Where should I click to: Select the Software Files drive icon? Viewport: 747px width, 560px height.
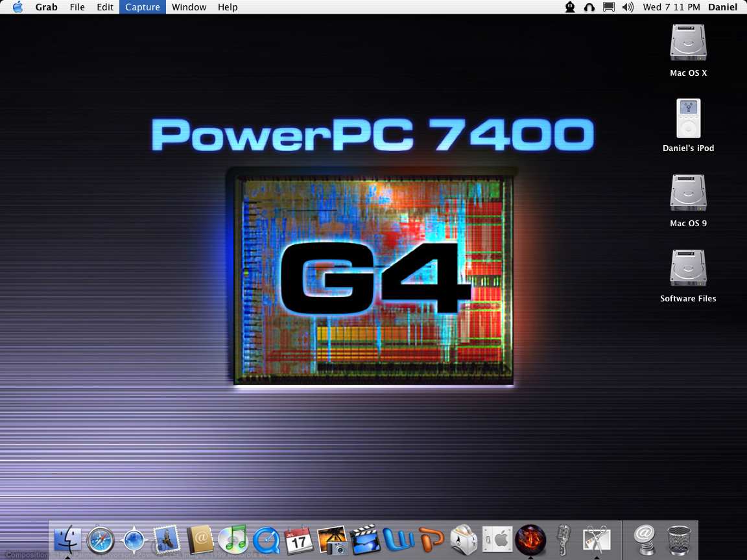point(689,268)
